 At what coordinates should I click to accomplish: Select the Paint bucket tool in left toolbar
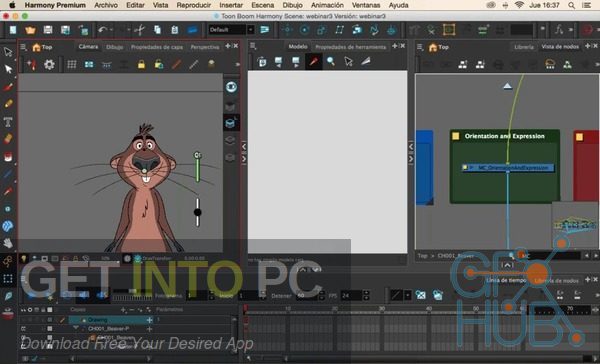(x=8, y=157)
